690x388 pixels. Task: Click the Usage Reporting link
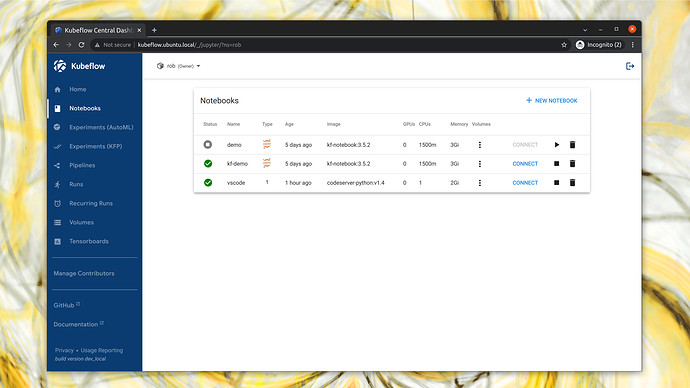pyautogui.click(x=102, y=350)
